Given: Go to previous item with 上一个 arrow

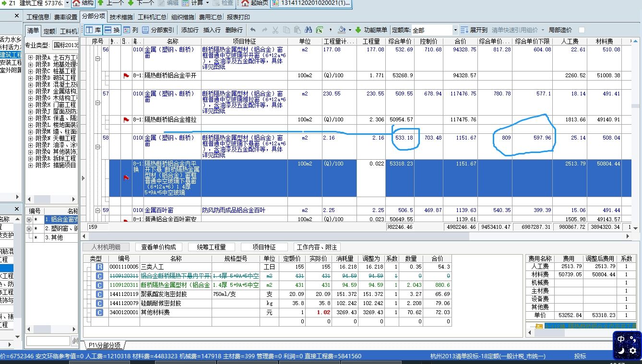Looking at the screenshot, I should (x=111, y=3).
